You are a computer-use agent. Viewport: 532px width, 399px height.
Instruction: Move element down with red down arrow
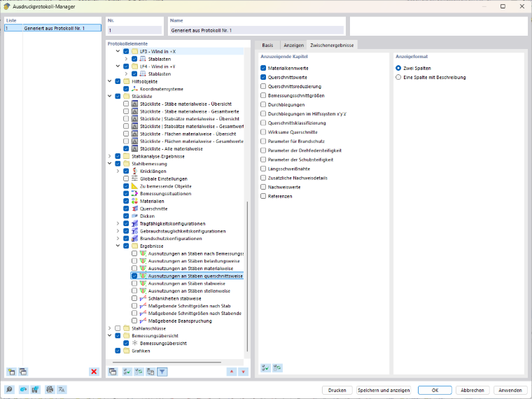pos(244,372)
